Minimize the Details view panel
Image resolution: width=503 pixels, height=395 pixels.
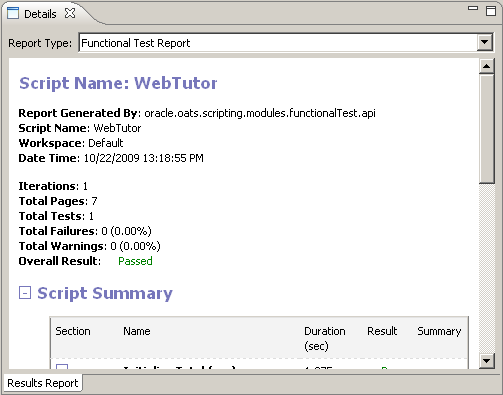[x=473, y=8]
